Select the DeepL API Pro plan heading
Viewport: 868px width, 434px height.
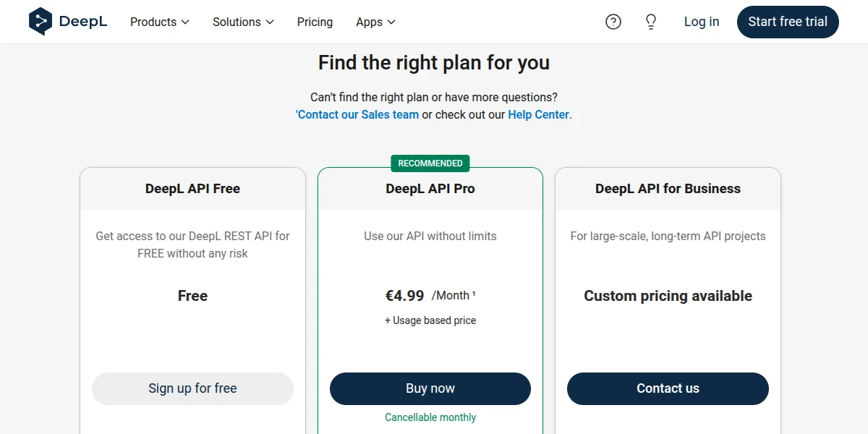click(430, 189)
